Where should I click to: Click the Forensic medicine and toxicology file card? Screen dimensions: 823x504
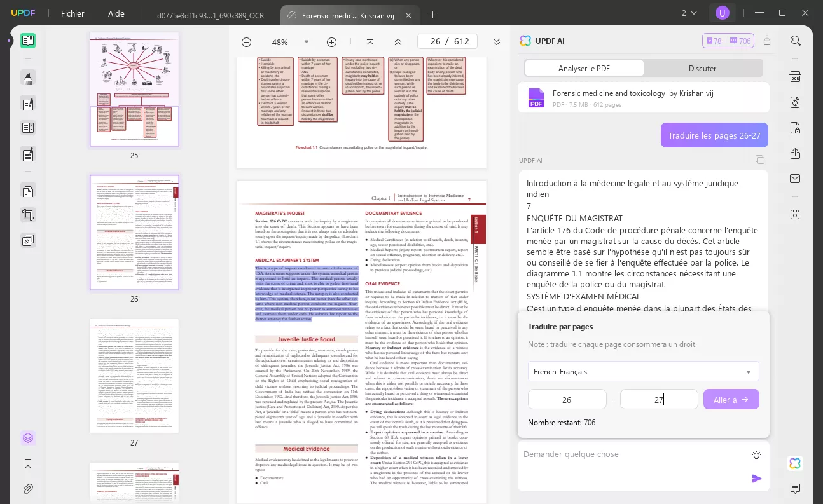pos(643,97)
